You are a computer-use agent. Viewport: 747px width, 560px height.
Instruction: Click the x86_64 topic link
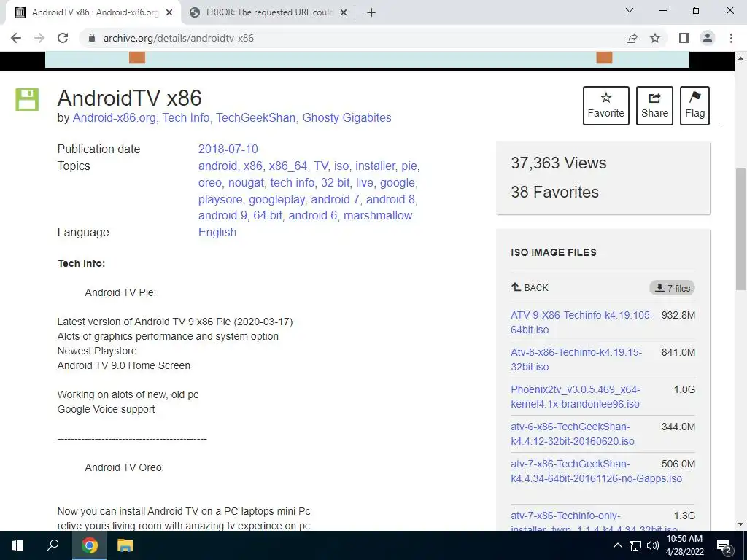287,166
